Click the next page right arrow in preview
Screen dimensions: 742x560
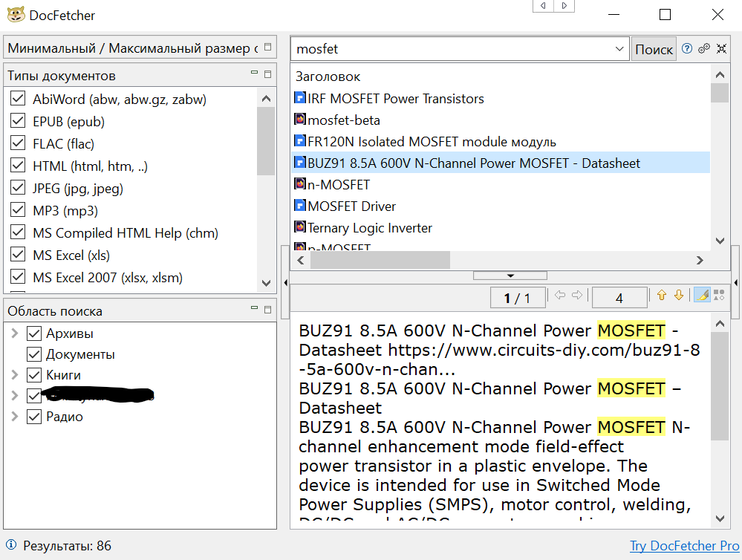577,296
